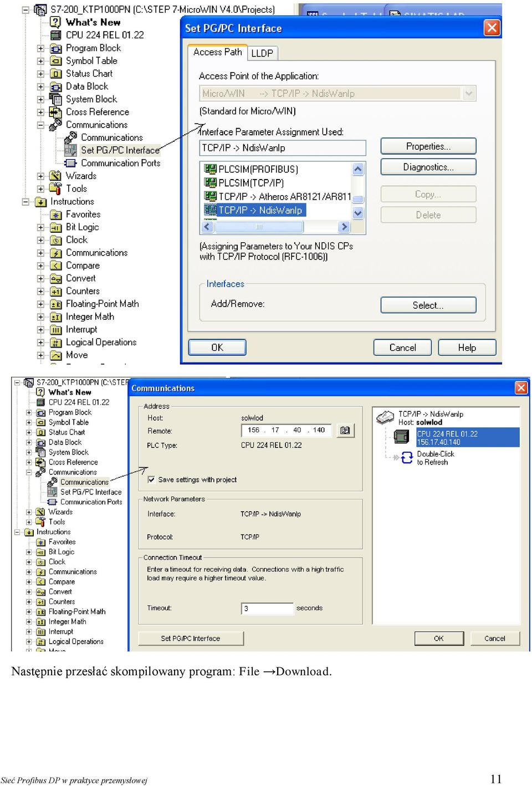Click Tools icon in upper tree
Screen dimensions: 532x786
tap(55, 188)
